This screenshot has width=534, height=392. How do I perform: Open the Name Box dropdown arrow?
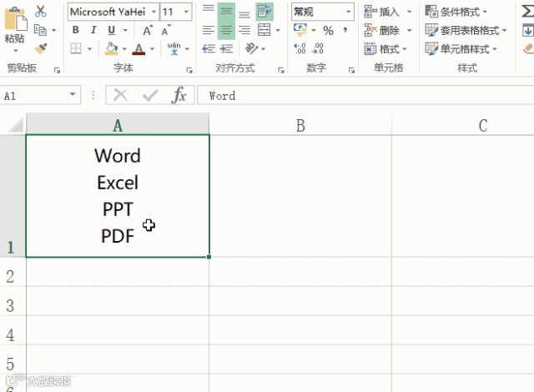point(73,94)
